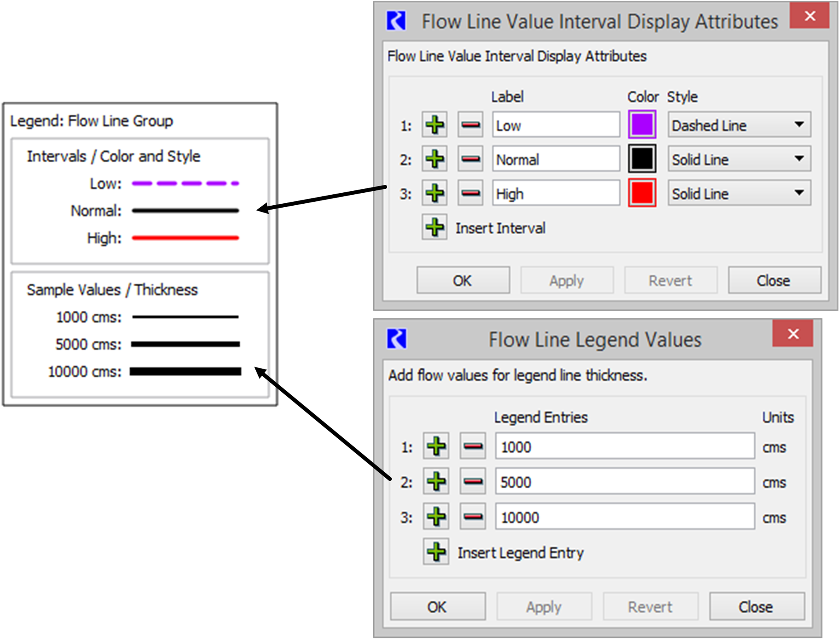The image size is (840, 642).
Task: Remove the Normal interval with the minus icon
Action: (x=470, y=159)
